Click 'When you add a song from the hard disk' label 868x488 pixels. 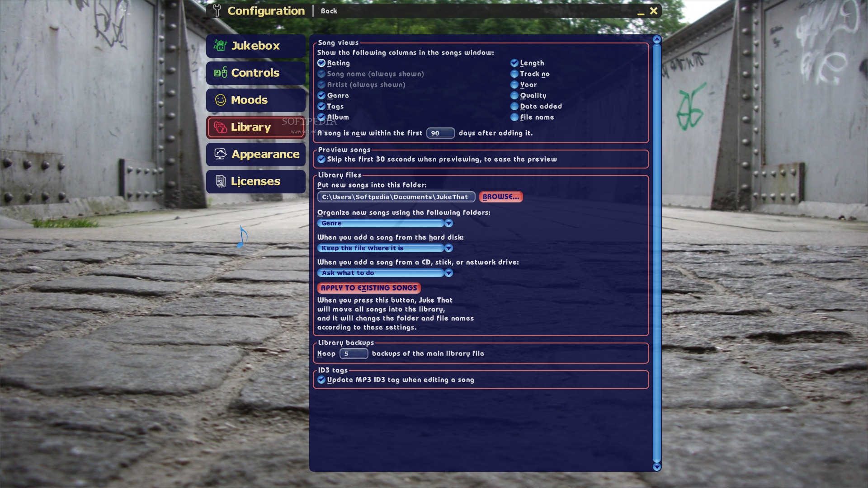(x=390, y=237)
